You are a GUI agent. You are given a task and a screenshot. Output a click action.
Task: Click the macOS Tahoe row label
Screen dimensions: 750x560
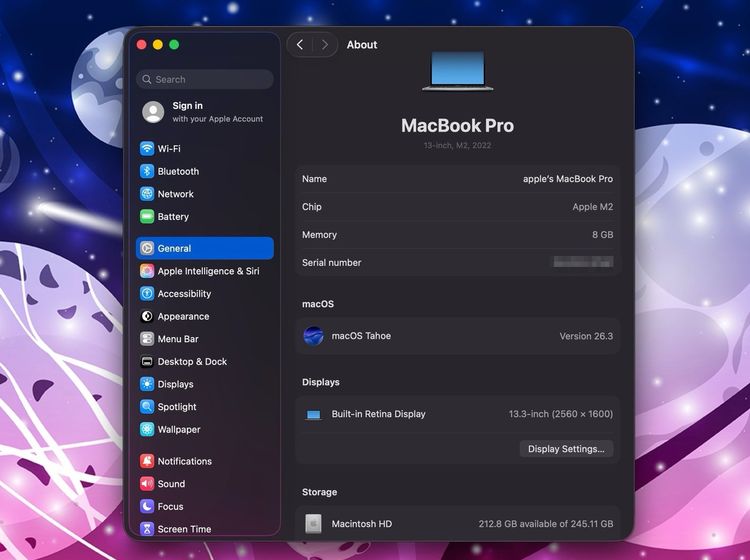(361, 336)
